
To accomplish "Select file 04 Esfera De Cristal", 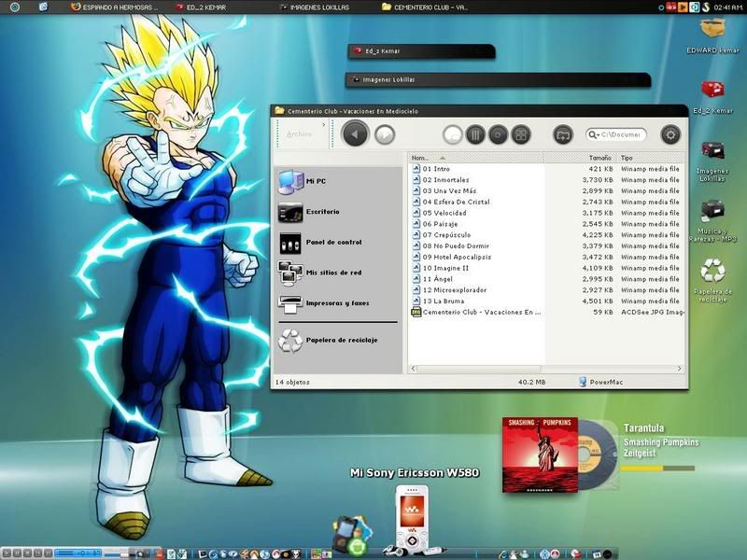I will [x=451, y=202].
